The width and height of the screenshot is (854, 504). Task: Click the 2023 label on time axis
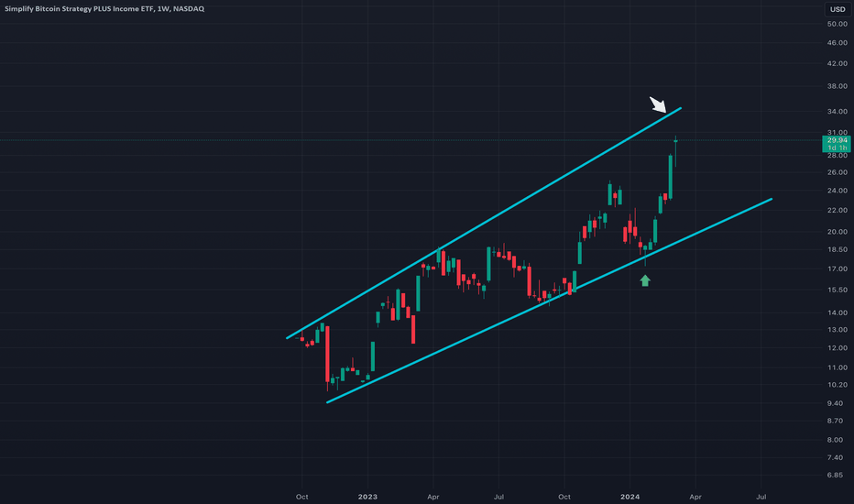tap(367, 497)
